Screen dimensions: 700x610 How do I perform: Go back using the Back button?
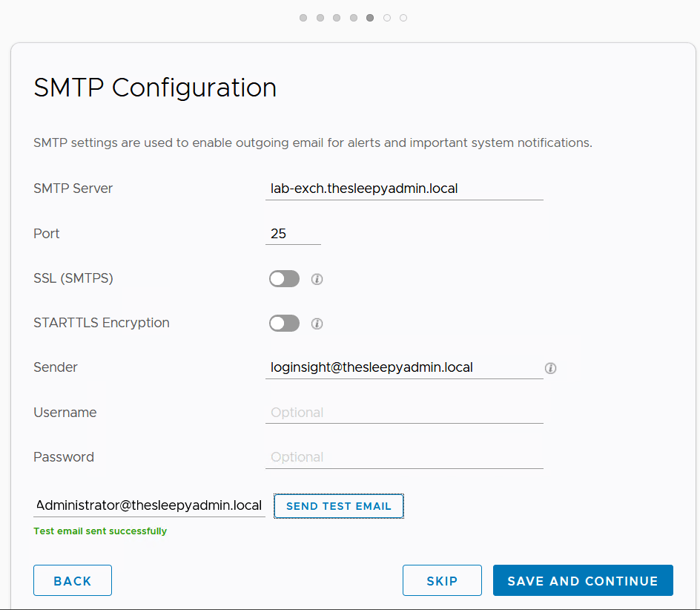point(73,580)
